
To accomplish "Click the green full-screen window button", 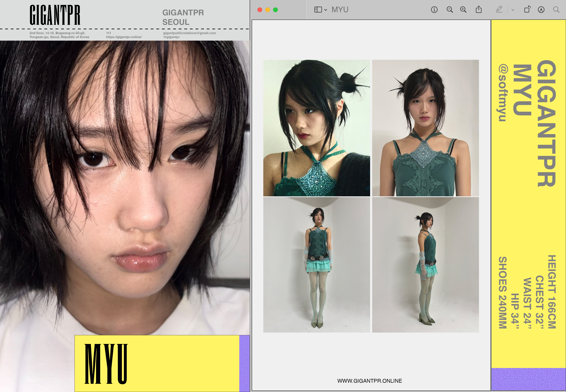I will [275, 10].
